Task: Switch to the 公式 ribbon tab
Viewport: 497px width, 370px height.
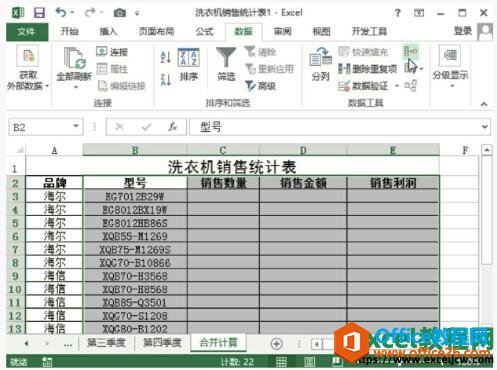Action: [204, 32]
